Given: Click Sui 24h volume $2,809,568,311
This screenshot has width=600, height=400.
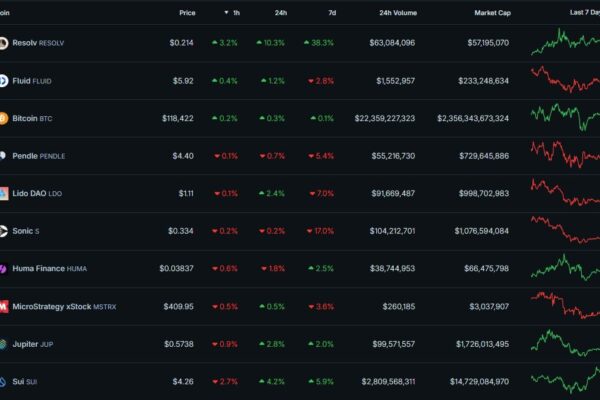Looking at the screenshot, I should [388, 382].
